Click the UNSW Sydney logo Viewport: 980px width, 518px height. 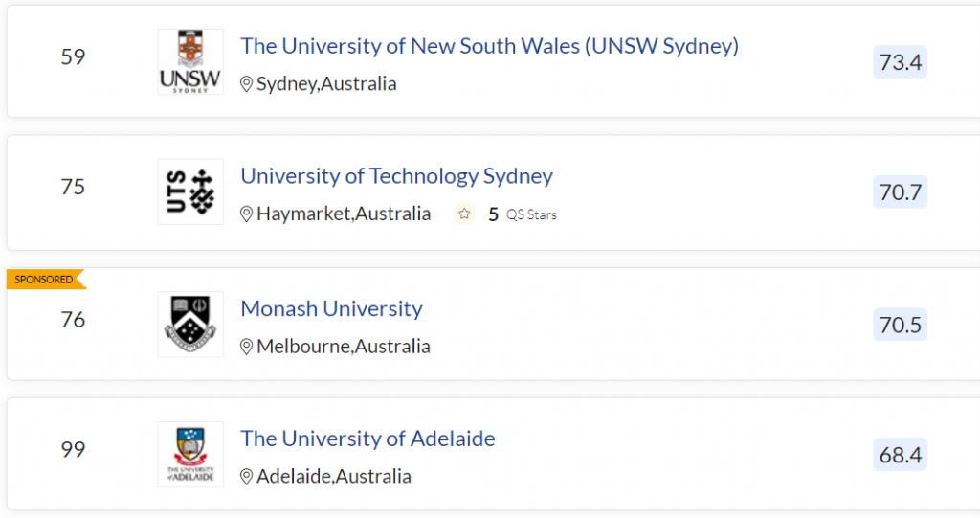190,61
